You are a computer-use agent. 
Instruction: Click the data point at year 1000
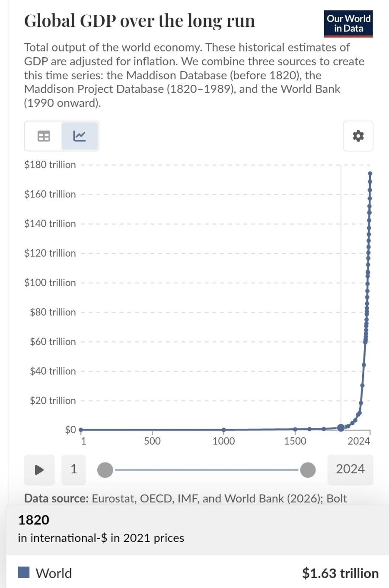click(x=223, y=430)
